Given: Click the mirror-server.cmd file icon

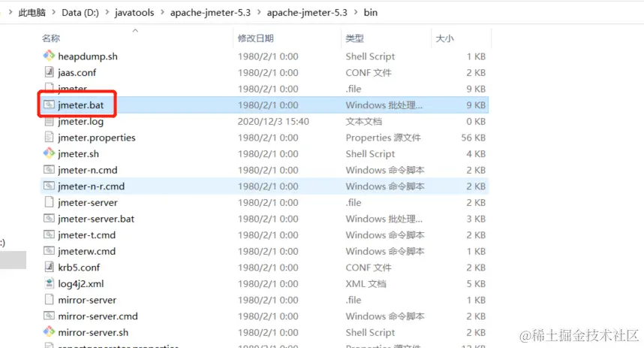Looking at the screenshot, I should 49,316.
